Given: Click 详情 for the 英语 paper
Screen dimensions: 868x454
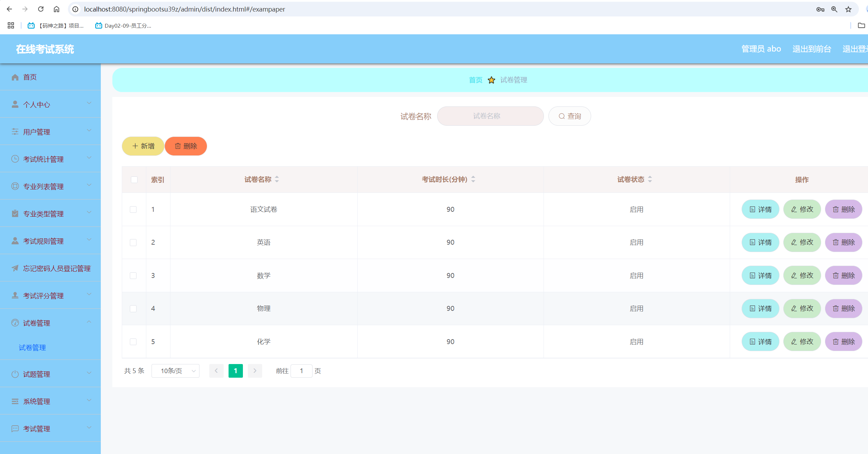Looking at the screenshot, I should click(x=760, y=242).
